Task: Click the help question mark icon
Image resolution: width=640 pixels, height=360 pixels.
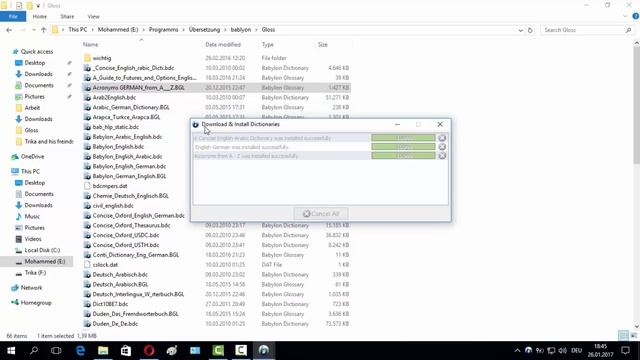Action: click(x=636, y=16)
